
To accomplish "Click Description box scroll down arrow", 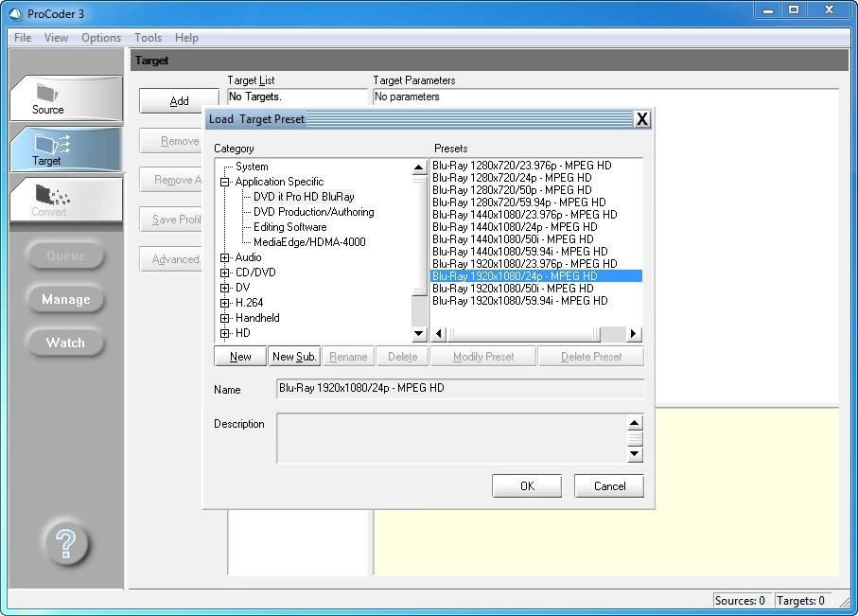I will (634, 453).
